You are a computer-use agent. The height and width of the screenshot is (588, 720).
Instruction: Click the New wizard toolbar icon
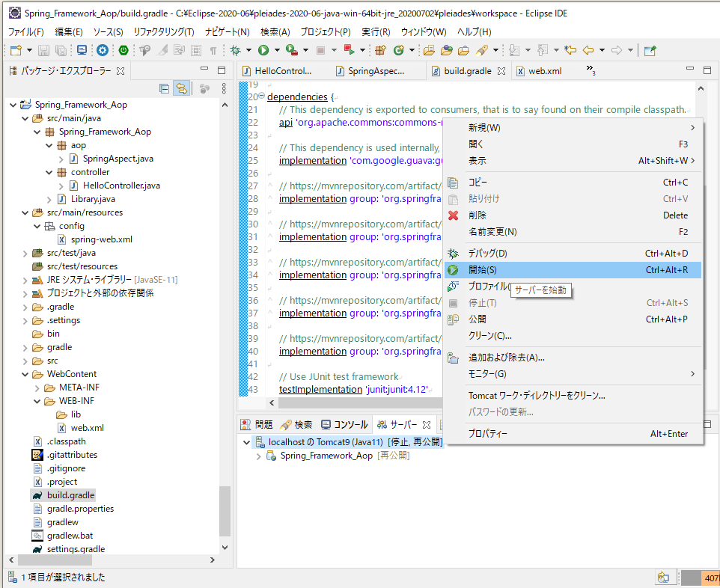pos(16,50)
